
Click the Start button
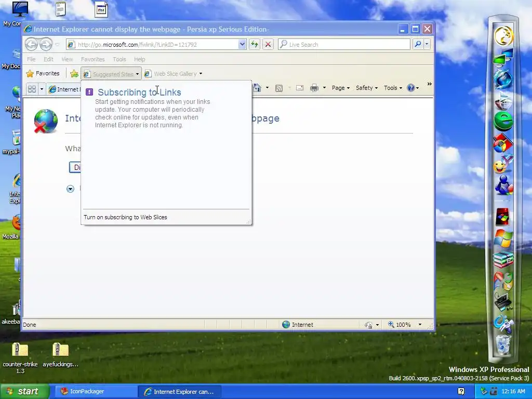pyautogui.click(x=25, y=392)
